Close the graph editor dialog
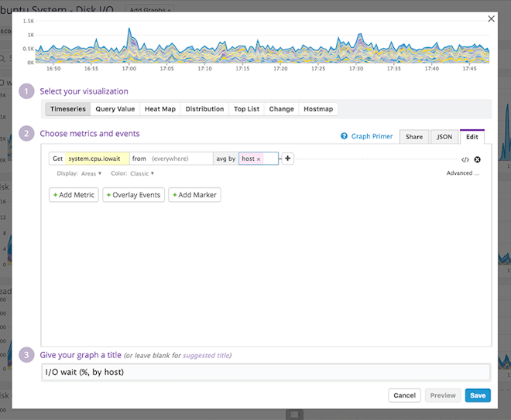Screen dimensions: 511x420 point(491,19)
